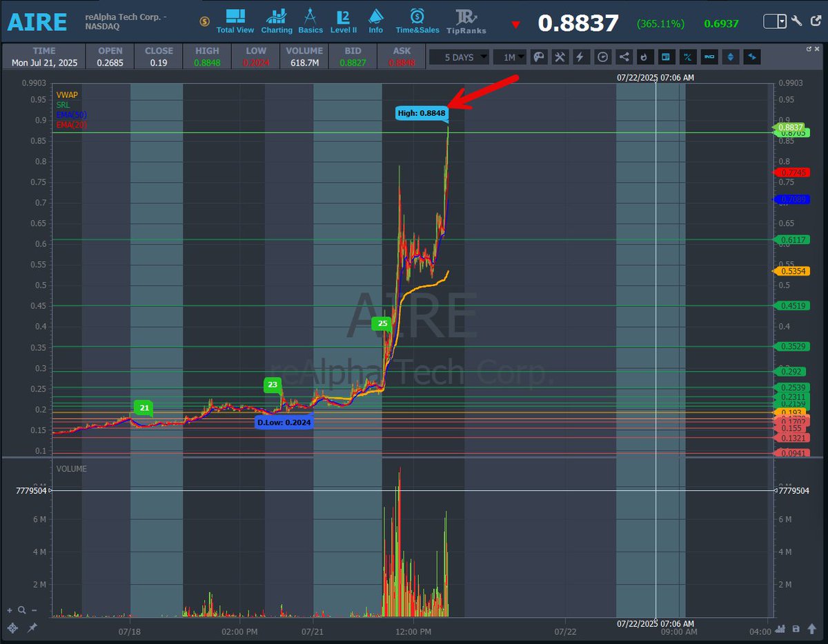Click the 0.0941 red level tag
This screenshot has width=828, height=644.
click(791, 453)
